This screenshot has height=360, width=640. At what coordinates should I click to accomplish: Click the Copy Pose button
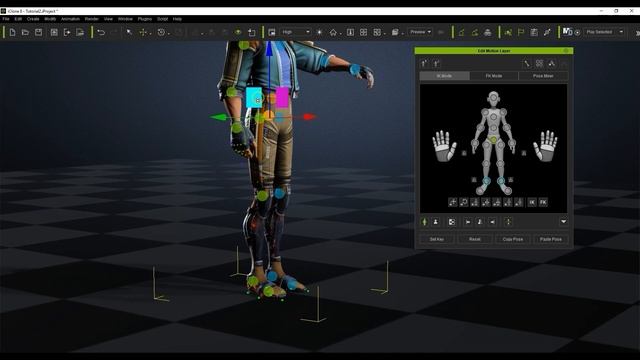point(513,239)
